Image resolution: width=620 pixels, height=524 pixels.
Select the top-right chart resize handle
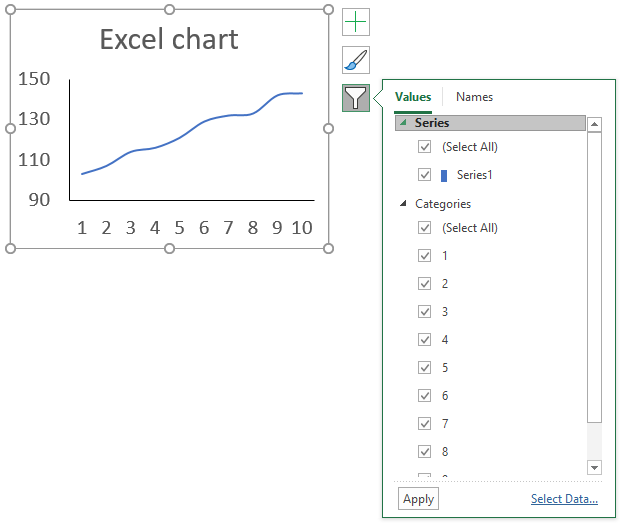click(328, 9)
